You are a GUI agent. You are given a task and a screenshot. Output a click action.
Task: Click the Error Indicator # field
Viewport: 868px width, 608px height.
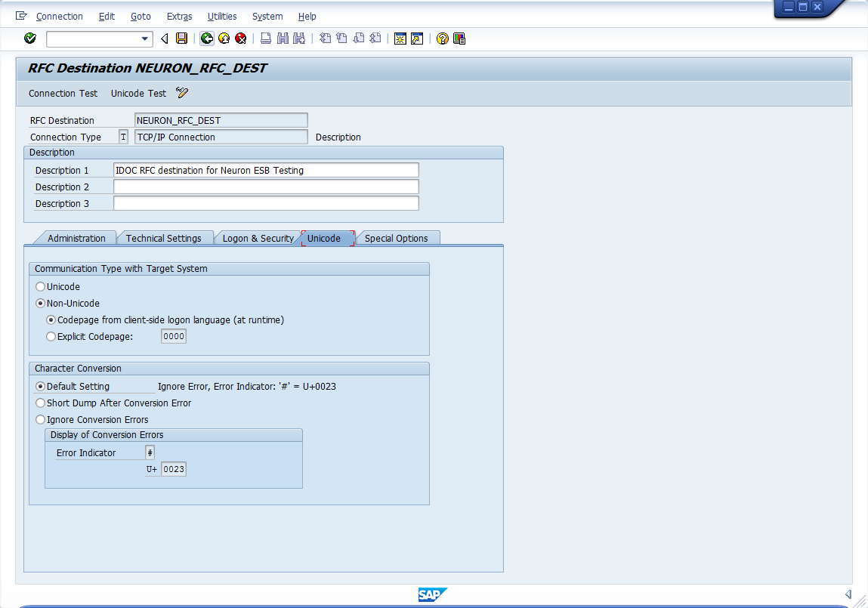[150, 452]
